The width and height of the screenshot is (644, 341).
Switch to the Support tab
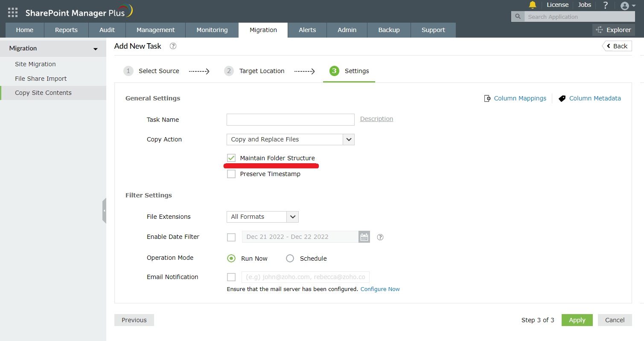(x=433, y=30)
